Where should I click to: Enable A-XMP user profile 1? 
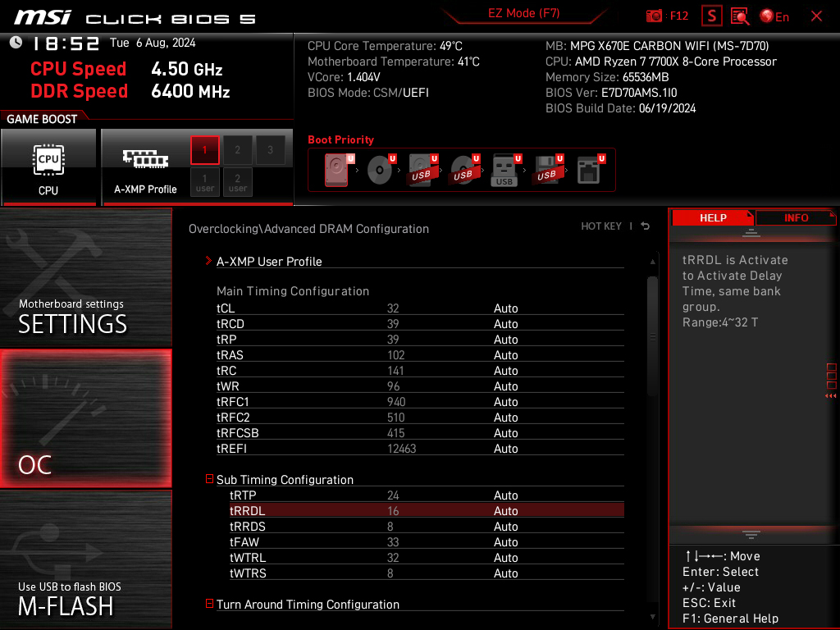205,182
